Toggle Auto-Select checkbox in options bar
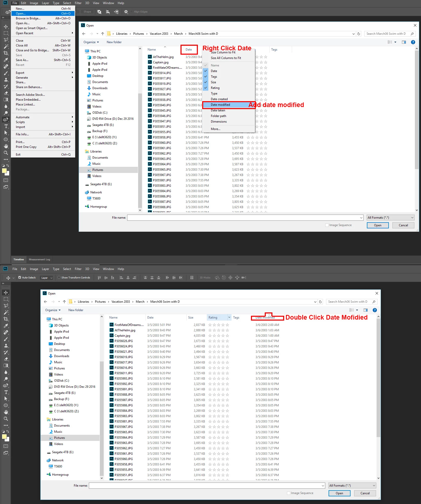 click(20, 277)
